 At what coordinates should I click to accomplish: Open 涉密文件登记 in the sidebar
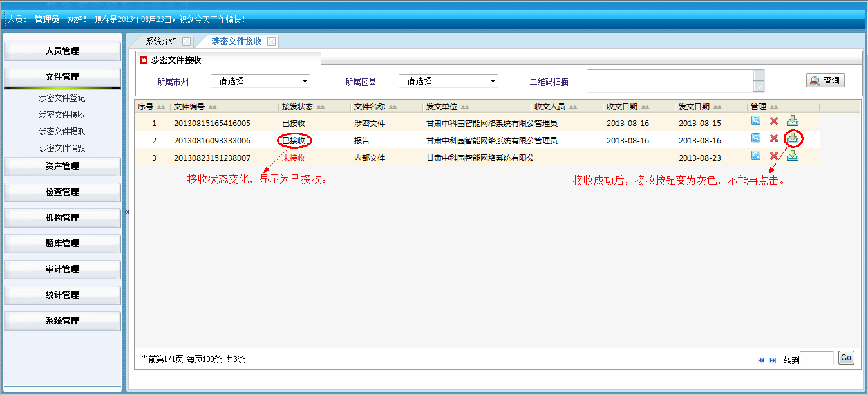62,98
